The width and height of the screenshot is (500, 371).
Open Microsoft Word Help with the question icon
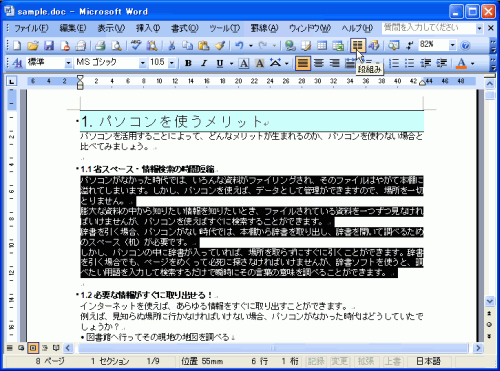465,45
